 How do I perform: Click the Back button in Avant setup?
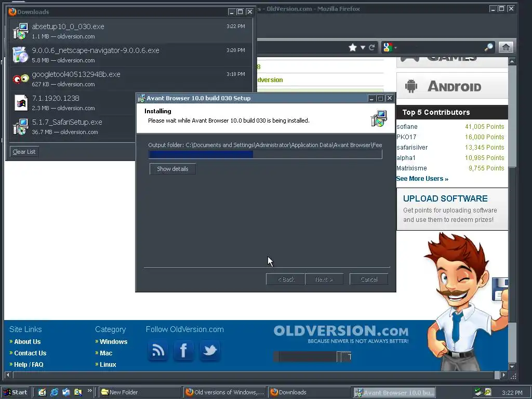pos(285,279)
